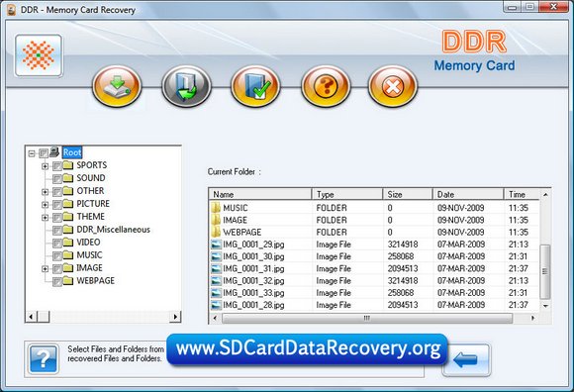
Task: Sort file list by Name column
Action: pyautogui.click(x=260, y=194)
